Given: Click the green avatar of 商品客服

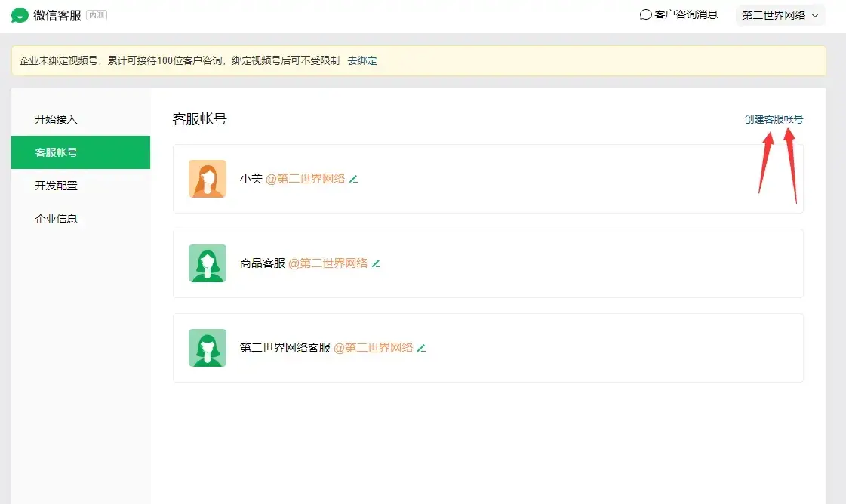Looking at the screenshot, I should (x=208, y=263).
